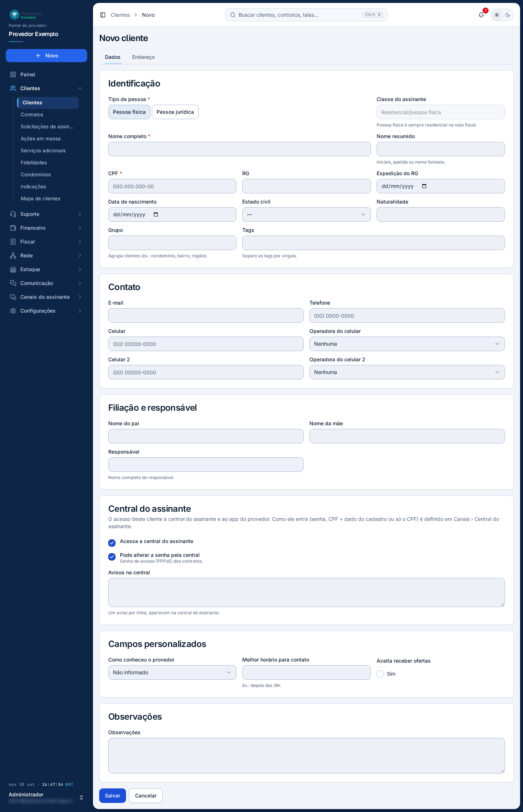The width and height of the screenshot is (523, 812).
Task: Toggle the sidebar panel icon
Action: (103, 15)
